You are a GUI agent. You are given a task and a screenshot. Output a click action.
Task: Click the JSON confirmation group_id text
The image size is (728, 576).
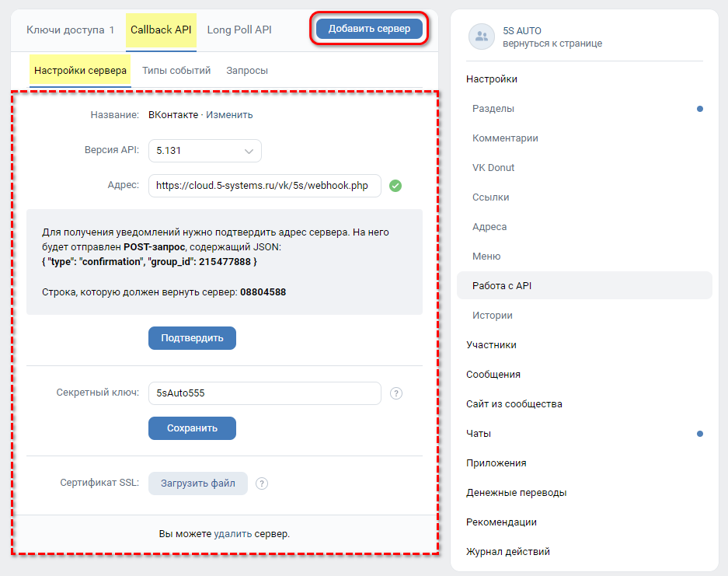(x=149, y=262)
